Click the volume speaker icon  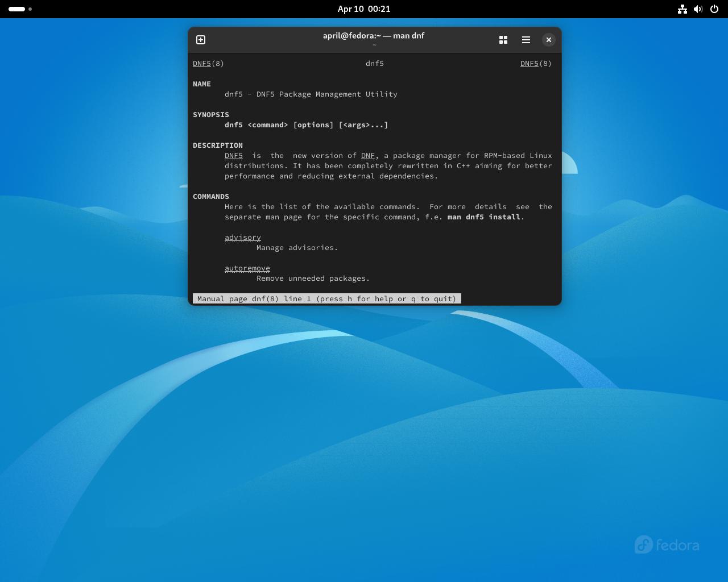pyautogui.click(x=698, y=9)
